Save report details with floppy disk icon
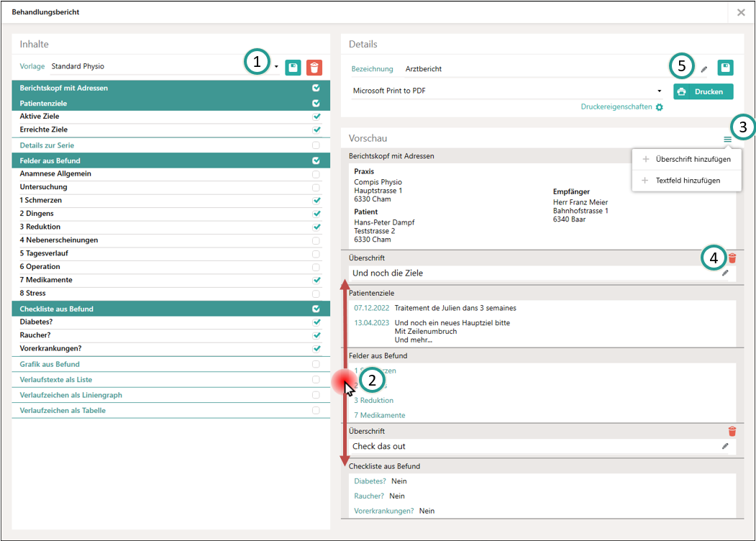 pos(725,68)
